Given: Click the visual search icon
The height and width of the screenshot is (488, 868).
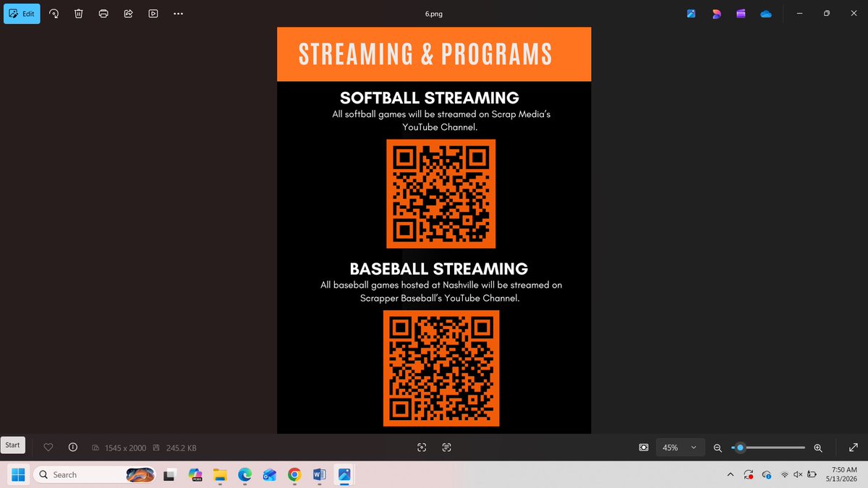Looking at the screenshot, I should (x=422, y=448).
